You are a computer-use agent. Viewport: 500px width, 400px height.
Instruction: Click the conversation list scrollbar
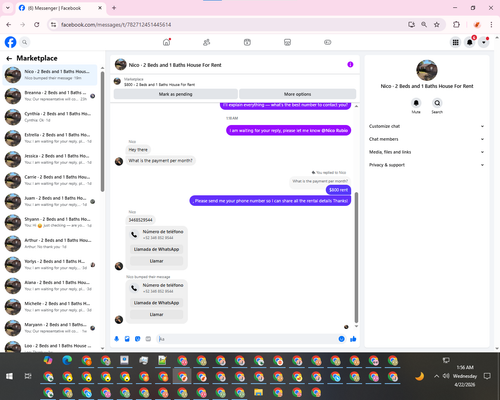click(102, 132)
